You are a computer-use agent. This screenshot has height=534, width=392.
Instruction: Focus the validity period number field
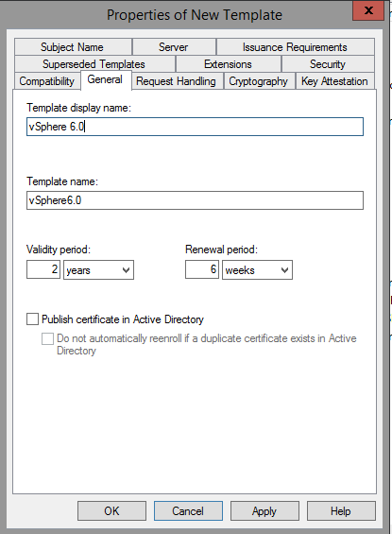(x=43, y=269)
